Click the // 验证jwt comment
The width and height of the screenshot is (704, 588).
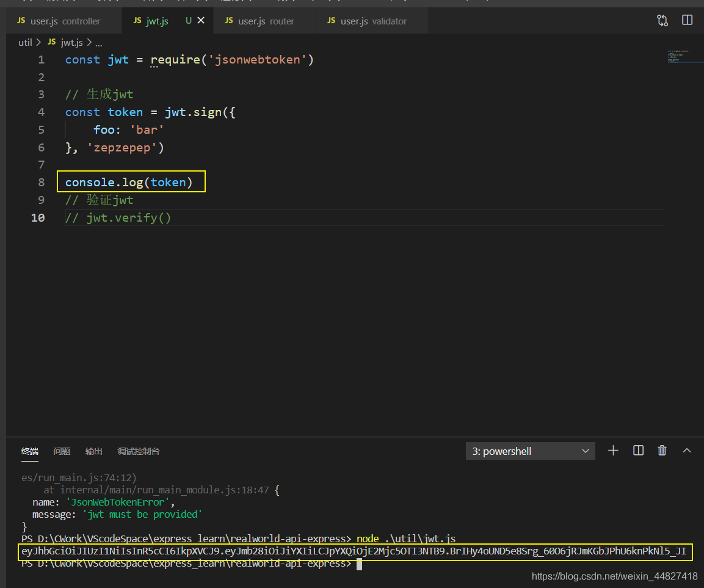pyautogui.click(x=100, y=200)
